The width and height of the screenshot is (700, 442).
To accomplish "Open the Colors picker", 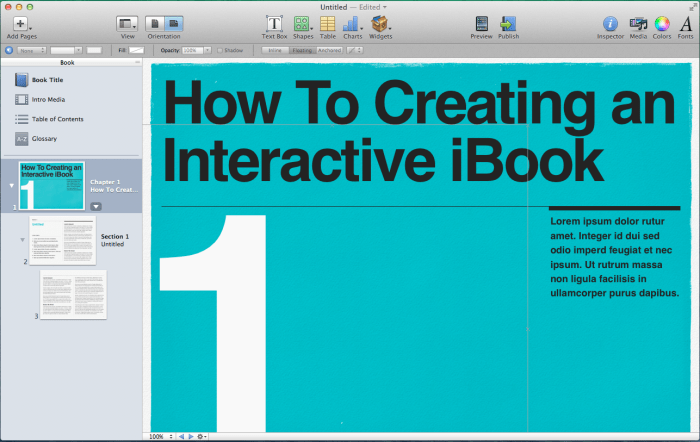I will coord(662,23).
